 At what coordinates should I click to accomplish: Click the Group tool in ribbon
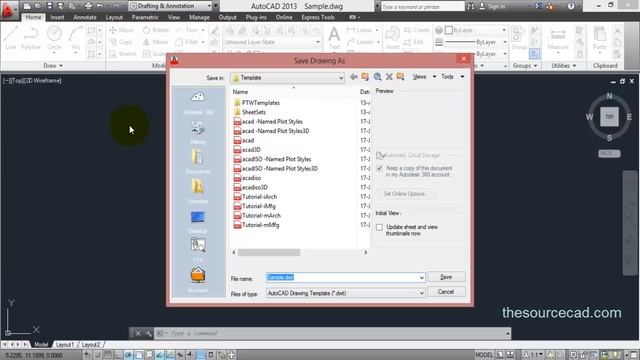[519, 38]
